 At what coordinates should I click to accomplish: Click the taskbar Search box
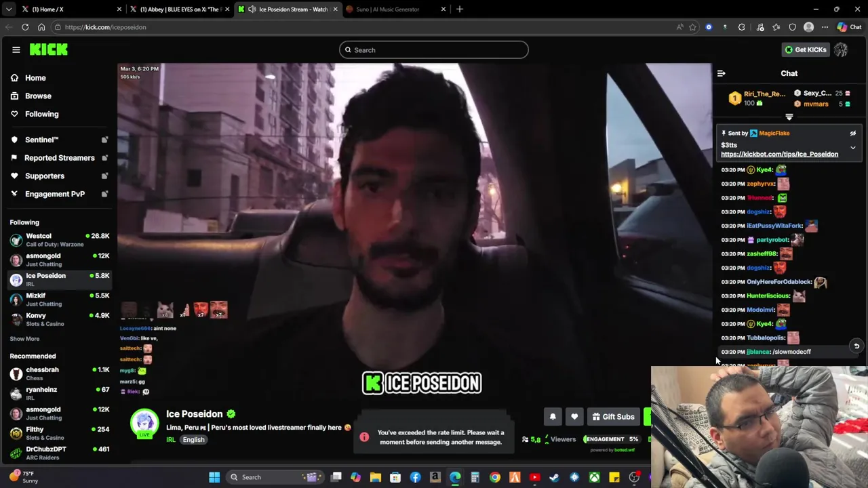coord(276,478)
